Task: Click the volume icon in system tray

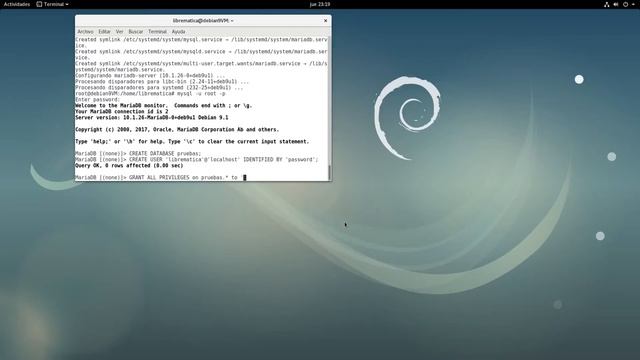Action: (616, 4)
